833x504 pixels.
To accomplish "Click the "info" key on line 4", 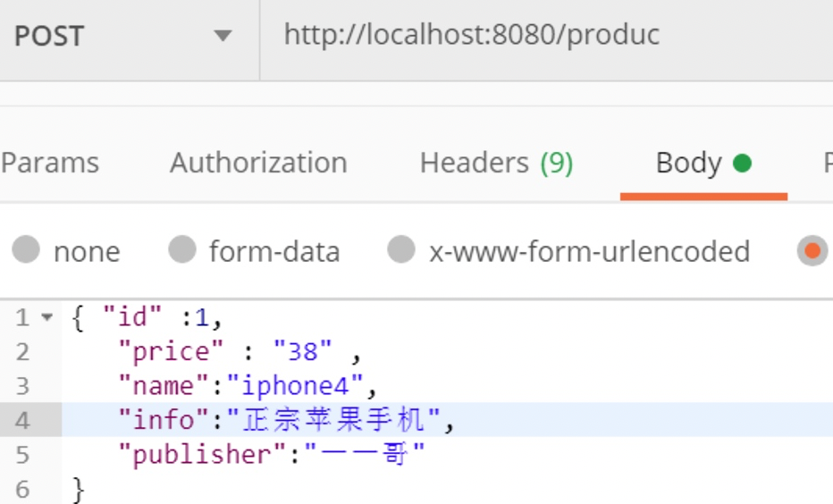I will [x=164, y=420].
